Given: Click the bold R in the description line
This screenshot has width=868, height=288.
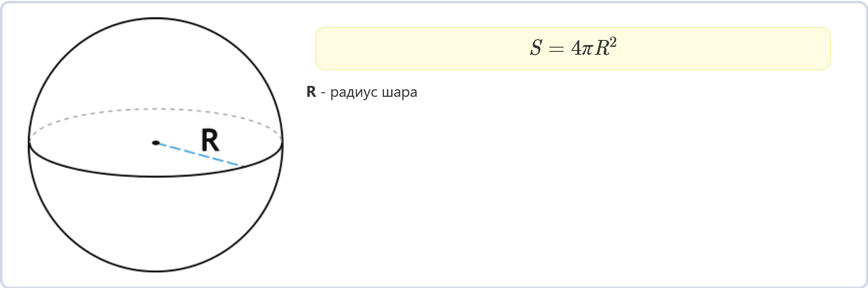Looking at the screenshot, I should tap(311, 92).
